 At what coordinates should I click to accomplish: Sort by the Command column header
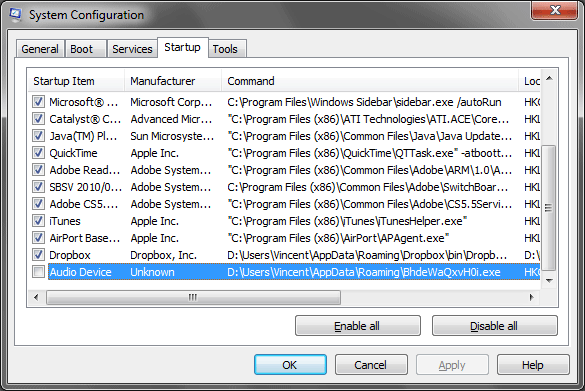click(370, 81)
